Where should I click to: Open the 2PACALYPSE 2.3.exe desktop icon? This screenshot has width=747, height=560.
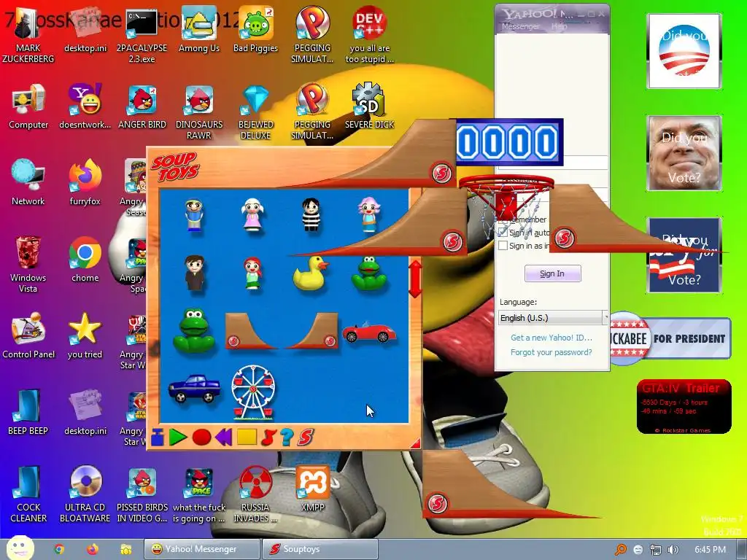click(x=142, y=35)
